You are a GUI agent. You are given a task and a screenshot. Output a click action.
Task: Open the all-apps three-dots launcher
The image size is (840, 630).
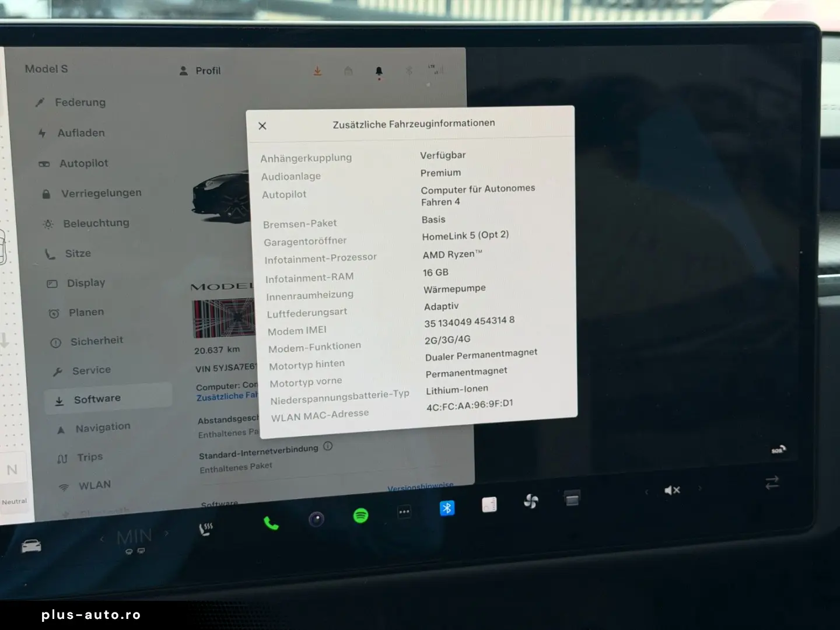click(x=404, y=512)
